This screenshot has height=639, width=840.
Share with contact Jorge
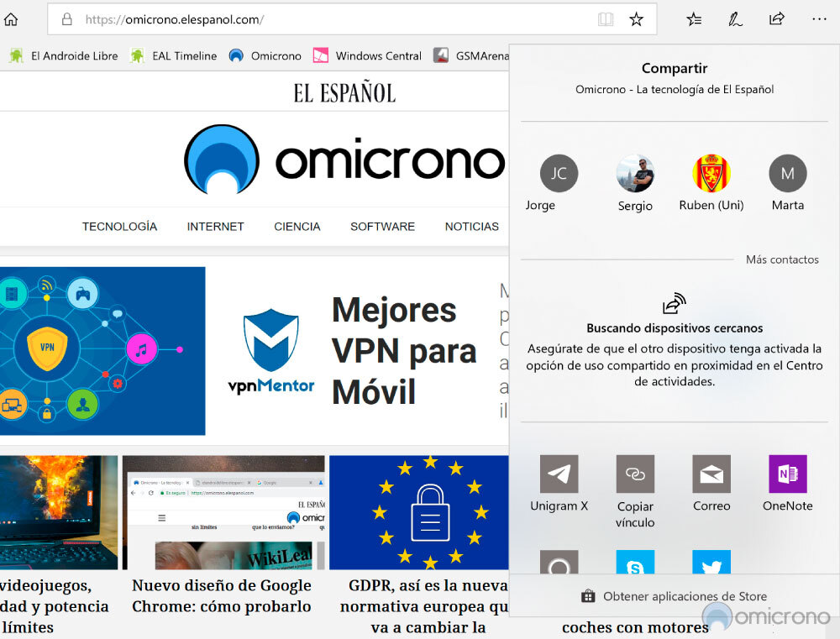click(x=559, y=183)
